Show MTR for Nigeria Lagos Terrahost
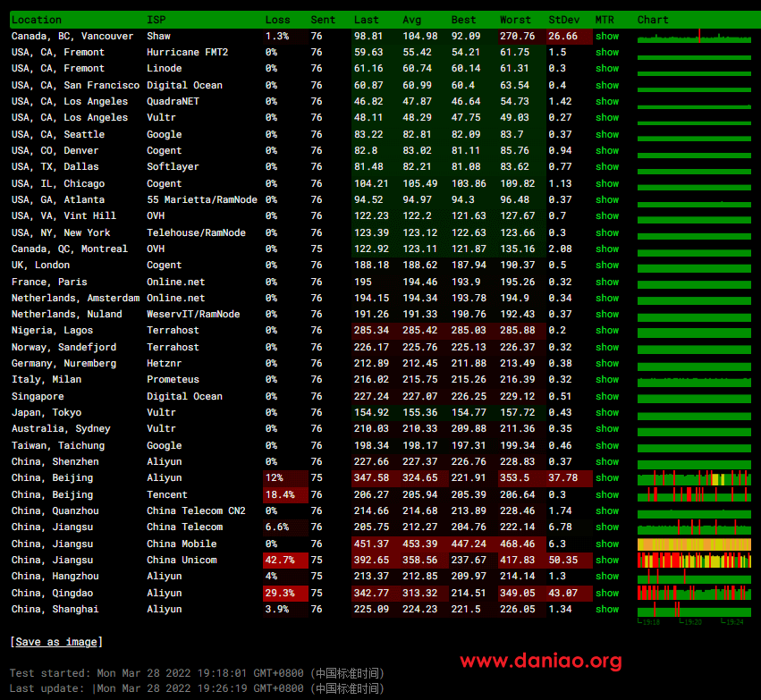This screenshot has width=761, height=700. 606,331
